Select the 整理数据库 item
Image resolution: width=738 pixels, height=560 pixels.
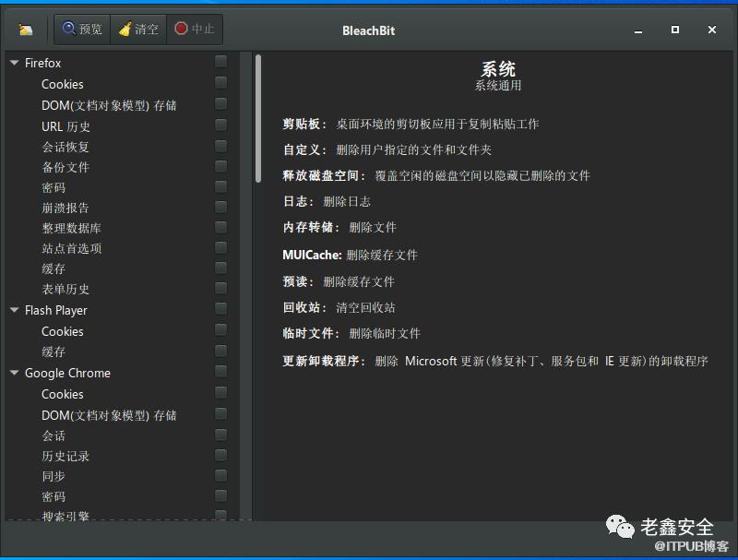pos(72,229)
